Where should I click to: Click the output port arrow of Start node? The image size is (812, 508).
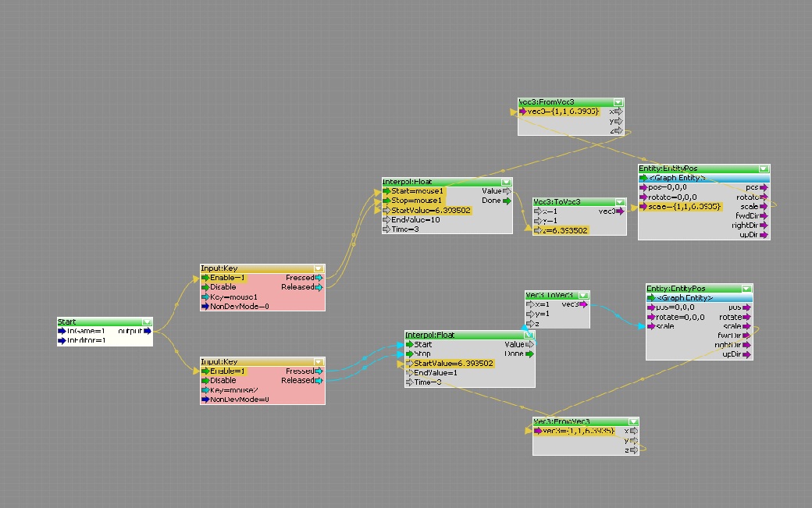[148, 331]
